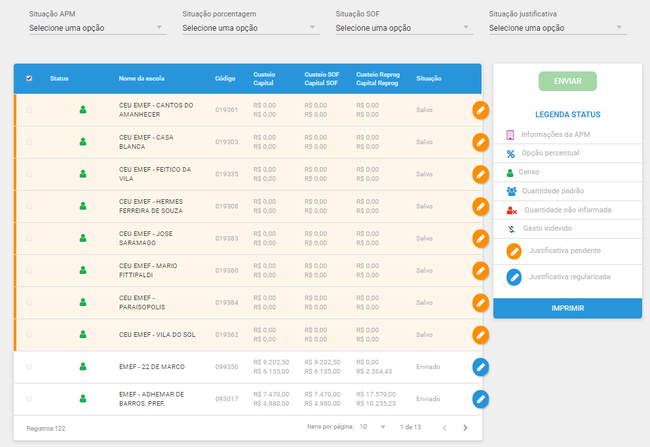Viewport: 650px width, 447px height.
Task: Check the box for MARIO FITTIPALDI
Action: click(29, 270)
